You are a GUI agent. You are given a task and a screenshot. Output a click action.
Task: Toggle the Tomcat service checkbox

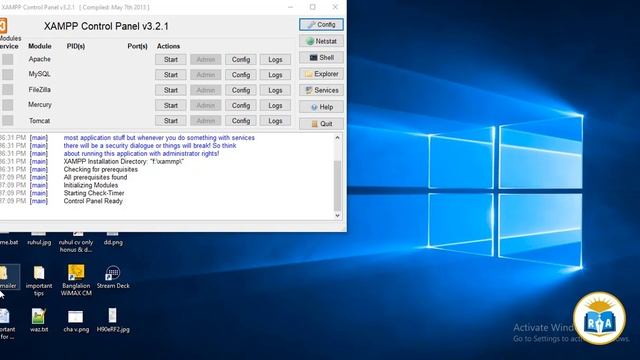8,120
